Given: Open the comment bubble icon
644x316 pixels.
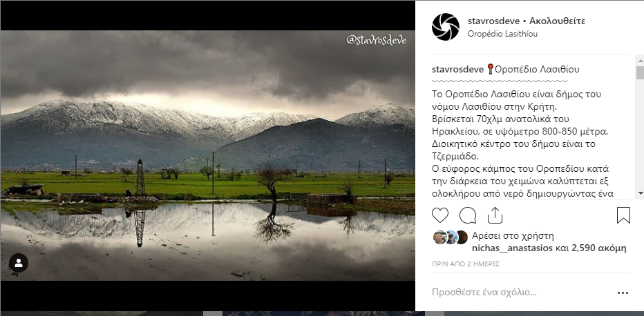Looking at the screenshot, I should click(468, 215).
